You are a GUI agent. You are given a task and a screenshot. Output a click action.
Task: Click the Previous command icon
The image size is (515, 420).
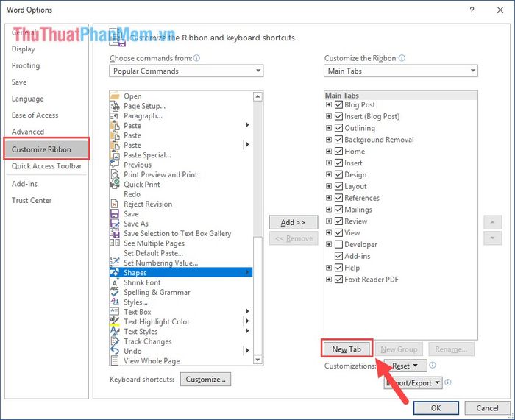[115, 165]
